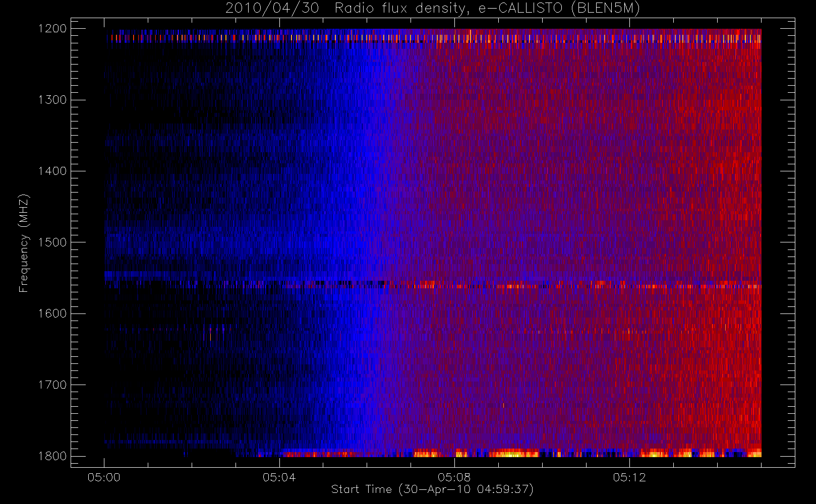
Task: Click the 05:04 time tick label
Action: click(x=279, y=477)
